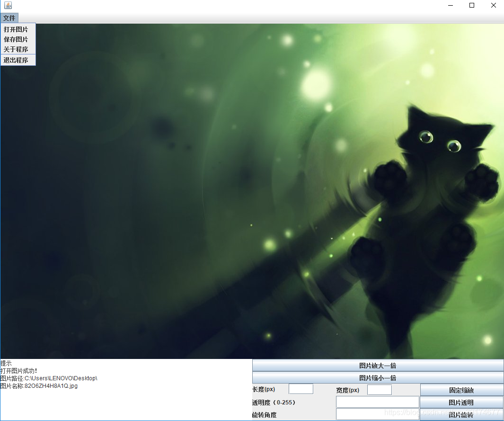Focus the 长度(px) input field
Screen dimensions: 504x421
click(x=301, y=389)
